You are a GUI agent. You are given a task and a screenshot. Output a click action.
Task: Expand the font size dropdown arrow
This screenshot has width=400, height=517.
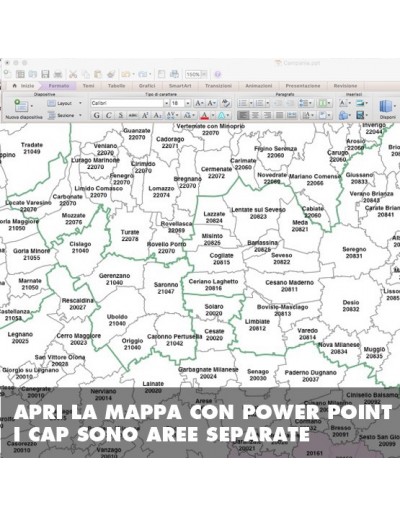[188, 103]
